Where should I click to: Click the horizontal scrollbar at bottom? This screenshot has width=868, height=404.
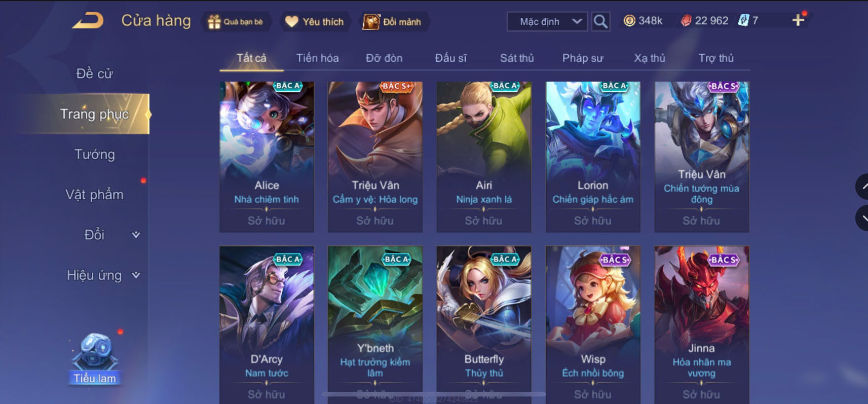click(x=433, y=394)
